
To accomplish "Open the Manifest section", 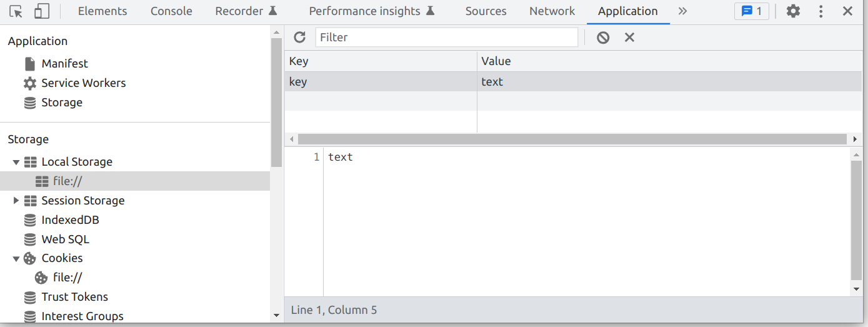I will click(x=64, y=64).
